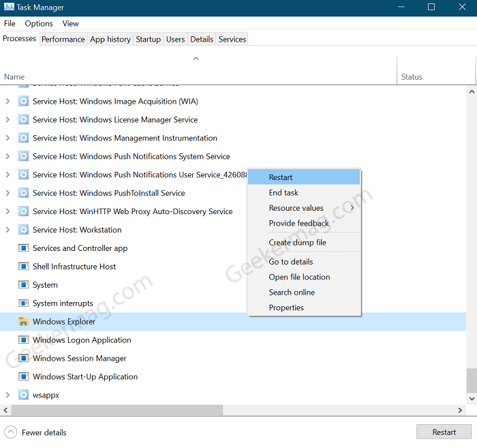
Task: Expand Windows Push Notifications User Service row
Action: (7, 175)
